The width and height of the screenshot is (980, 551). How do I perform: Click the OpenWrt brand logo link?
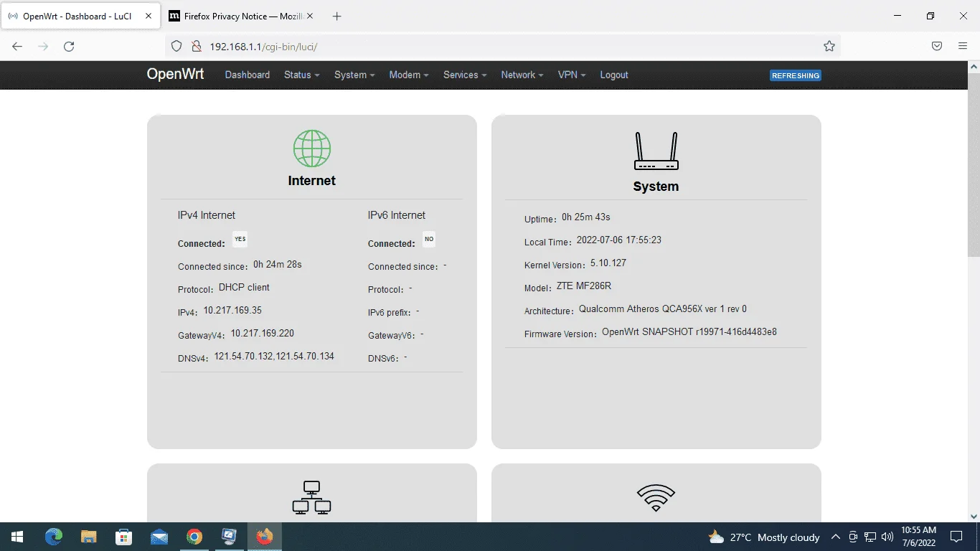[x=175, y=74]
